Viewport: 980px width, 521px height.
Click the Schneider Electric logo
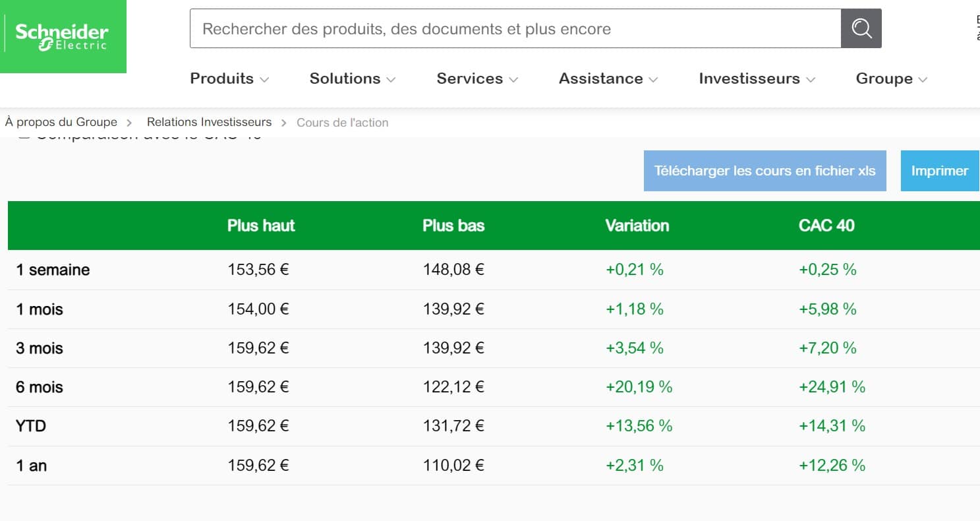pos(62,36)
